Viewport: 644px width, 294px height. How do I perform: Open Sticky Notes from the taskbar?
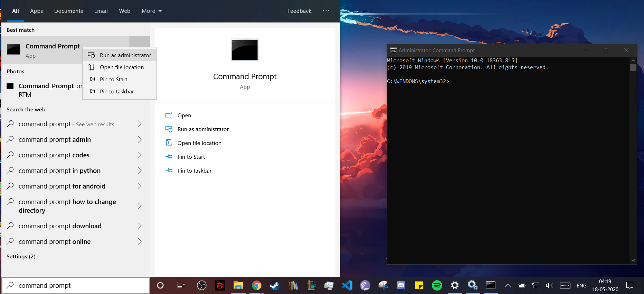point(419,285)
